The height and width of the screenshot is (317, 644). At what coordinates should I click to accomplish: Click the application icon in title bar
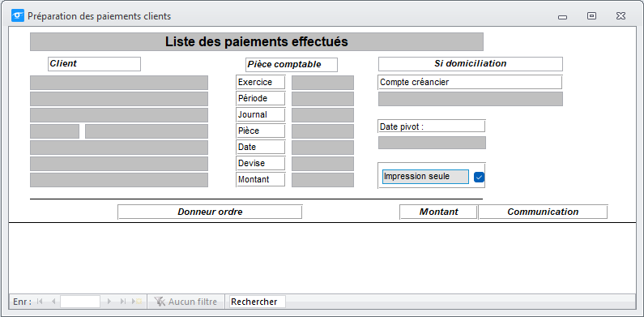coord(18,16)
